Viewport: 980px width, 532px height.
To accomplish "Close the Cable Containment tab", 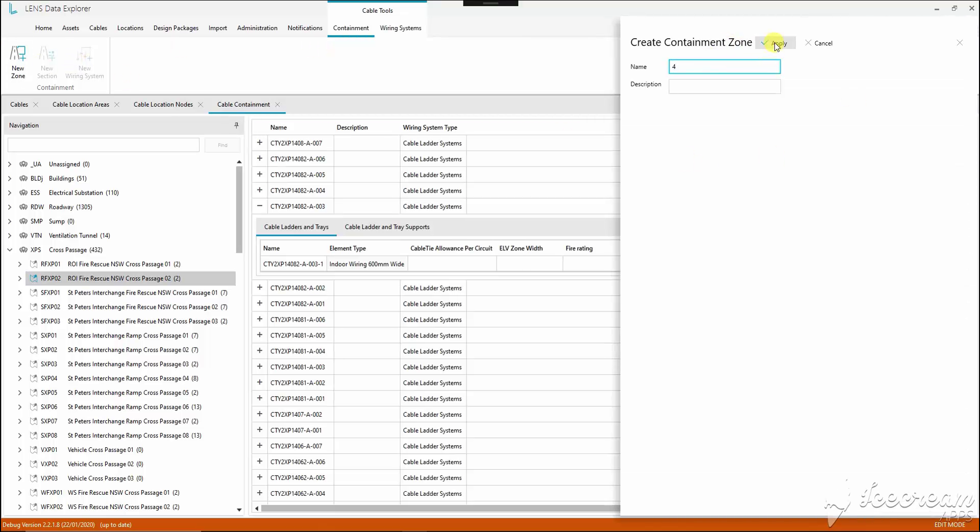I will [278, 105].
